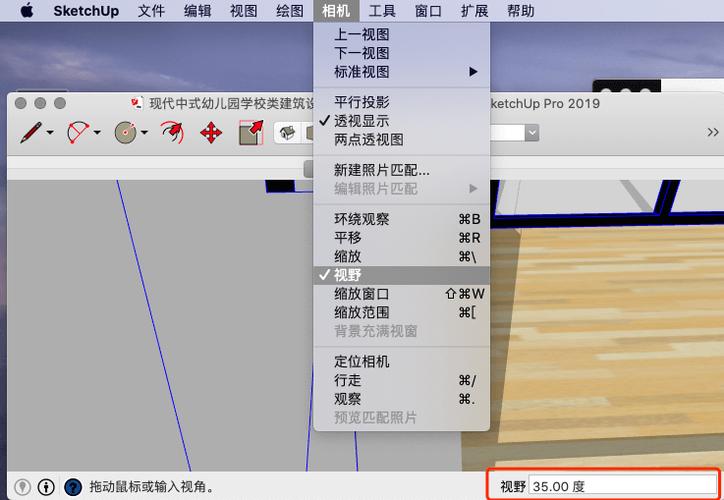The height and width of the screenshot is (500, 724).
Task: Click the status hint 拖动鼠标或输入视角。
Action: coord(152,486)
